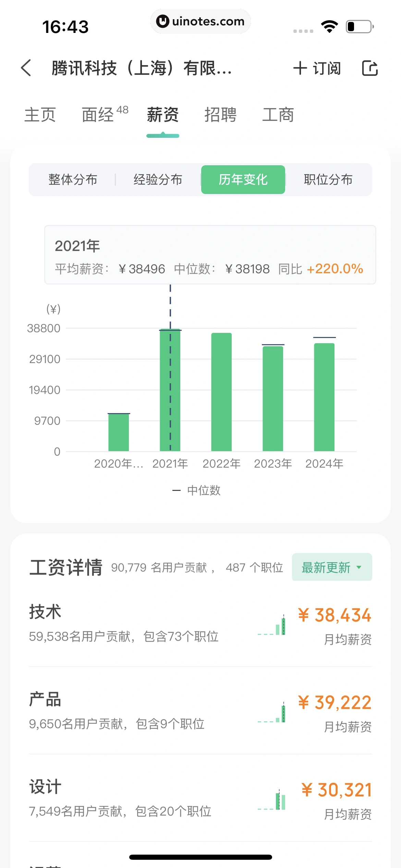Tap the 2021年 salary bar
Viewport: 401px width, 868px height.
(170, 390)
